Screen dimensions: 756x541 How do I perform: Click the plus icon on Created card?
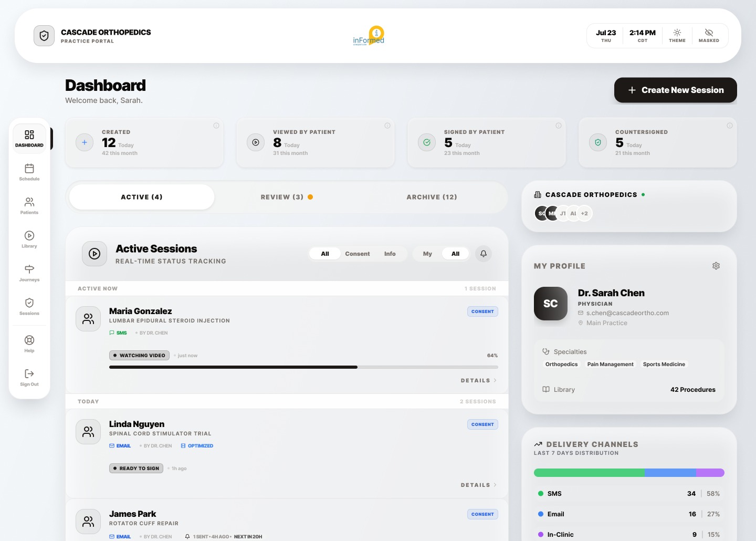point(85,142)
